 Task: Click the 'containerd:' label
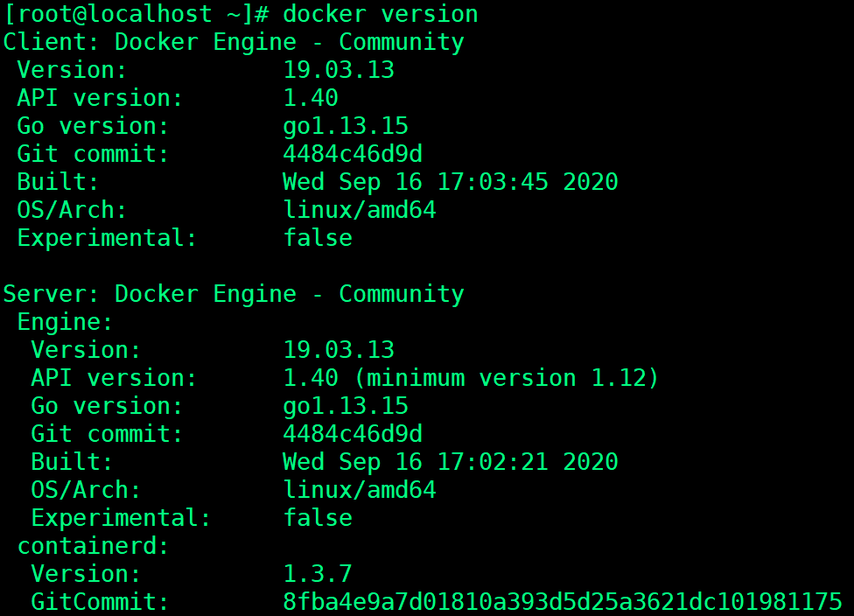tap(93, 546)
